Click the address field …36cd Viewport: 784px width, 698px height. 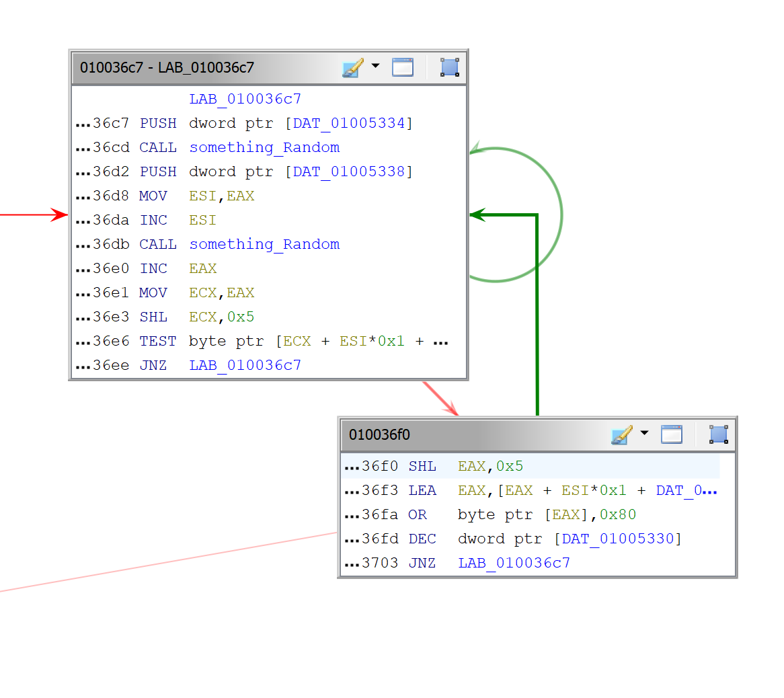[x=102, y=147]
